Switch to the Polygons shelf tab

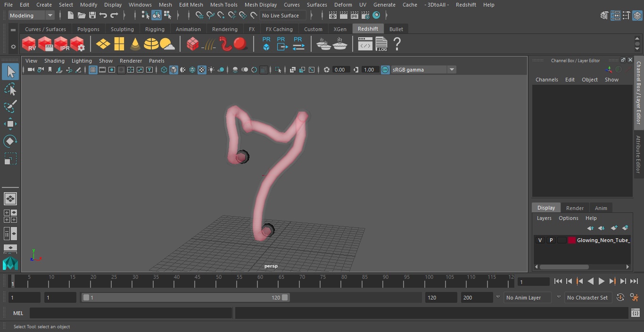(88, 29)
